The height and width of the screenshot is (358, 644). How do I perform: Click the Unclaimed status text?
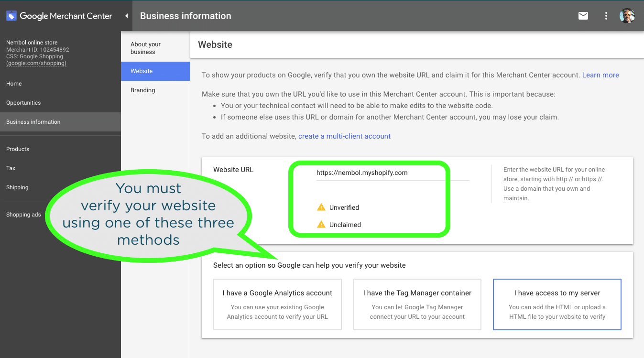[345, 225]
